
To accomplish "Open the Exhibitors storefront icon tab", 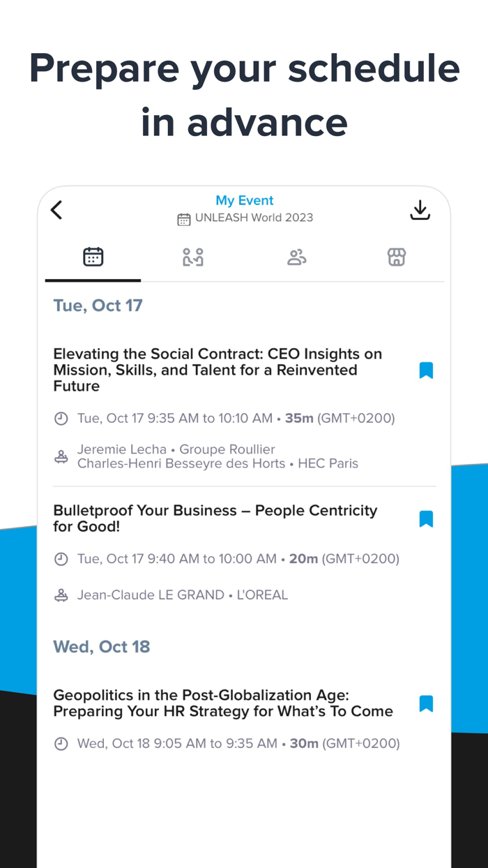I will coord(396,257).
